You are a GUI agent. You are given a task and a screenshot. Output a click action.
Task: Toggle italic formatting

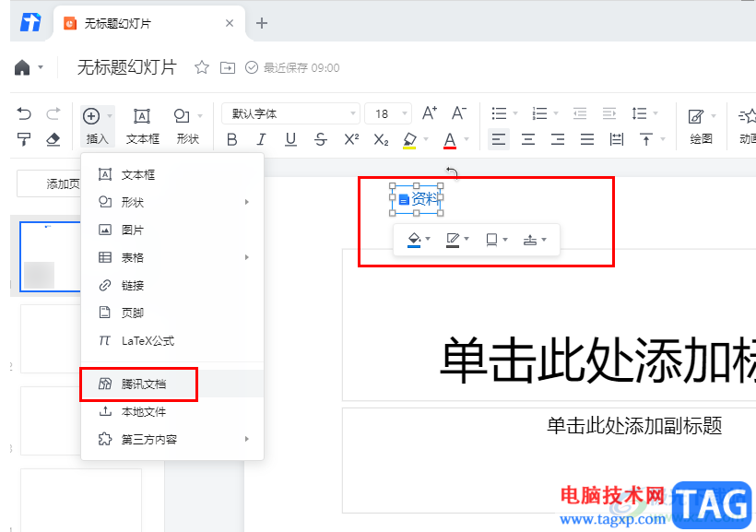click(261, 140)
